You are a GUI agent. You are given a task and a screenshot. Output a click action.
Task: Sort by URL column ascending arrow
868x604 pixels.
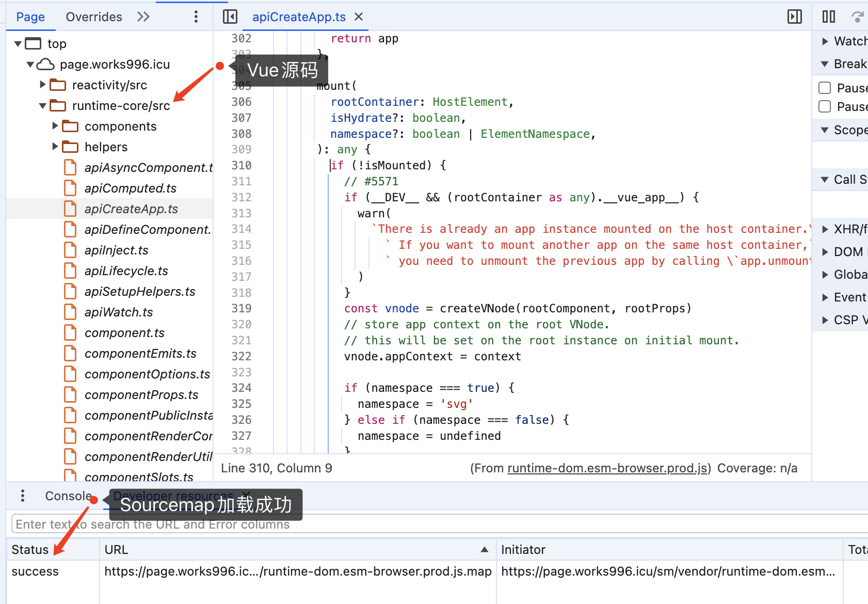(x=485, y=549)
